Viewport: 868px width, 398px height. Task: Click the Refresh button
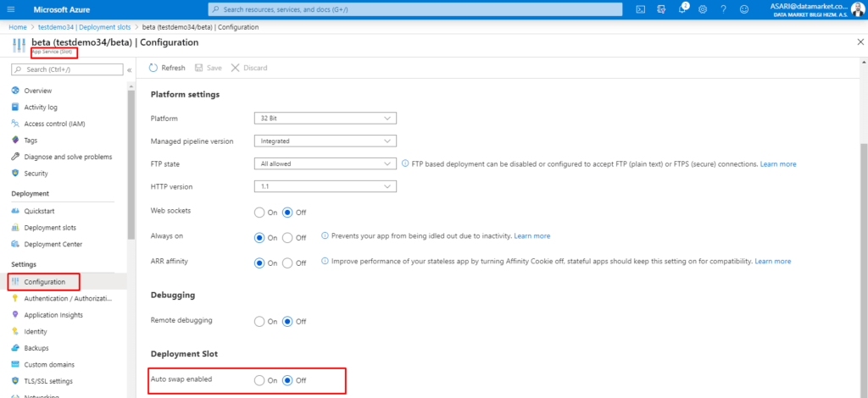(x=167, y=68)
